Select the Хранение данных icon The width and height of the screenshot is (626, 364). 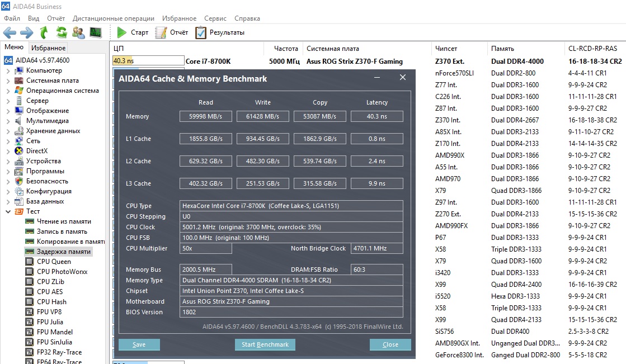click(19, 130)
